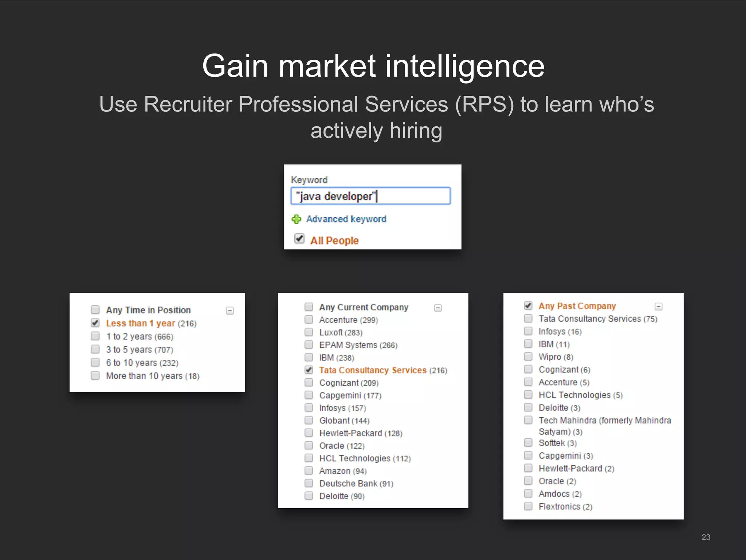The height and width of the screenshot is (560, 746).
Task: Check Cognizant (6) checkbox
Action: [x=528, y=369]
